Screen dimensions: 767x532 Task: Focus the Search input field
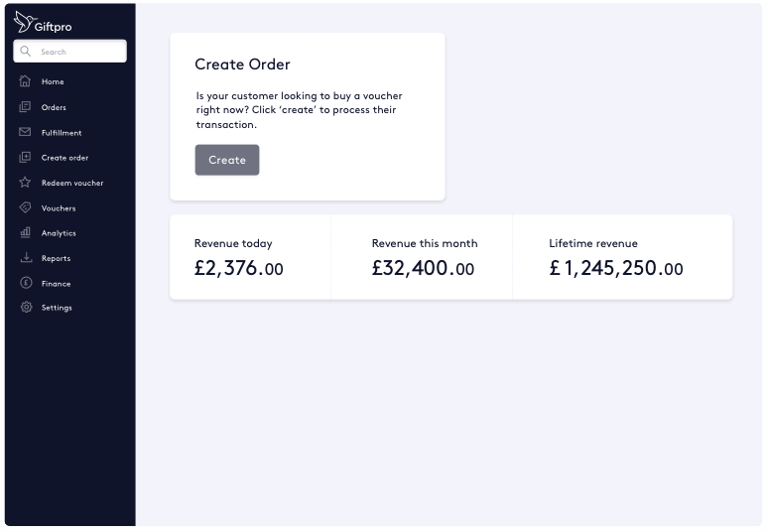click(79, 52)
